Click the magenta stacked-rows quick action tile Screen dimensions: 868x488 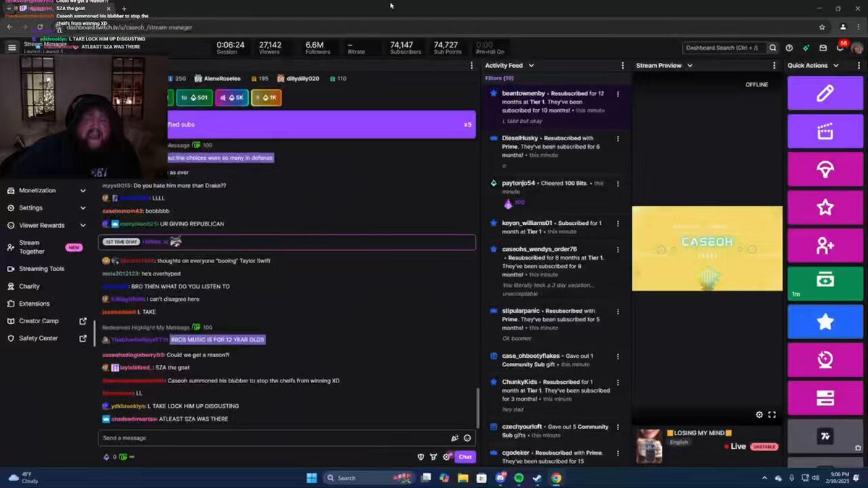click(x=825, y=398)
